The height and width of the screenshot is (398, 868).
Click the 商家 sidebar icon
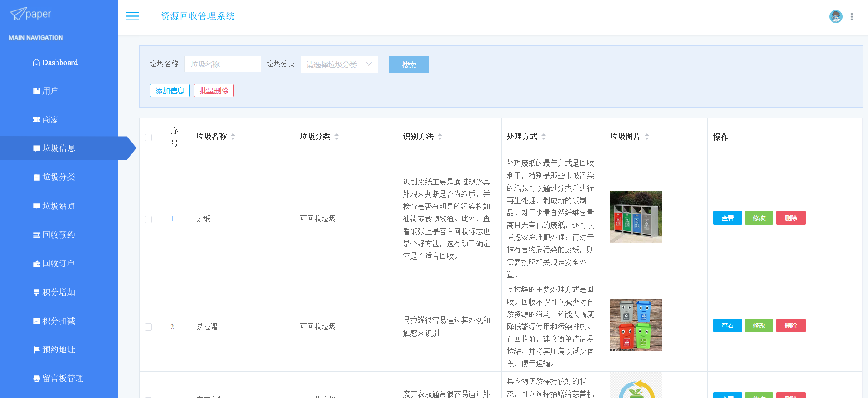point(36,120)
